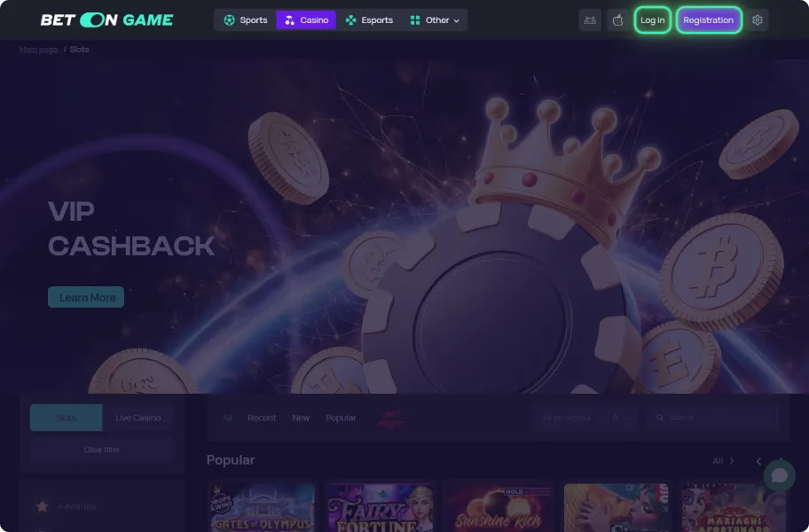The width and height of the screenshot is (809, 532).
Task: Go to the previous Popular games arrow
Action: click(758, 461)
